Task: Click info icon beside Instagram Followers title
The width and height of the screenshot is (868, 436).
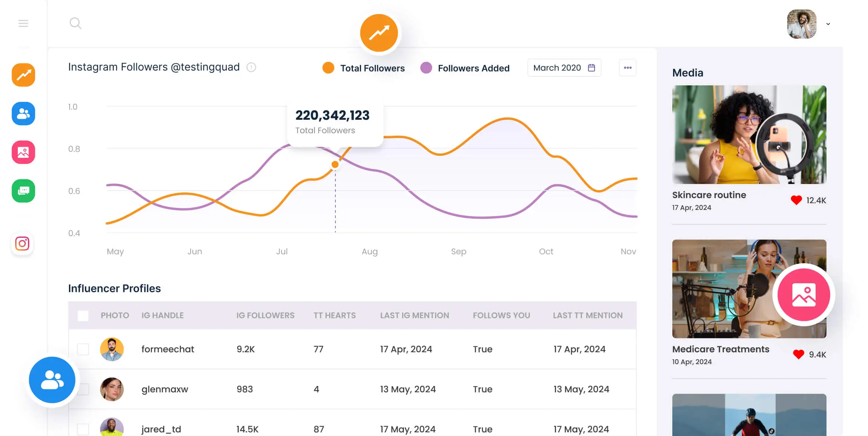Action: [x=251, y=67]
